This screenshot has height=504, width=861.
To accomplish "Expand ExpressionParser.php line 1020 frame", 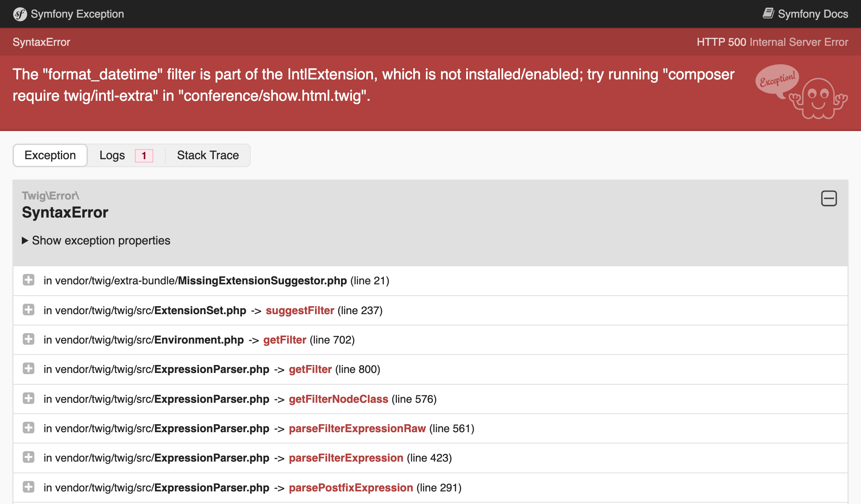I will pos(29,428).
